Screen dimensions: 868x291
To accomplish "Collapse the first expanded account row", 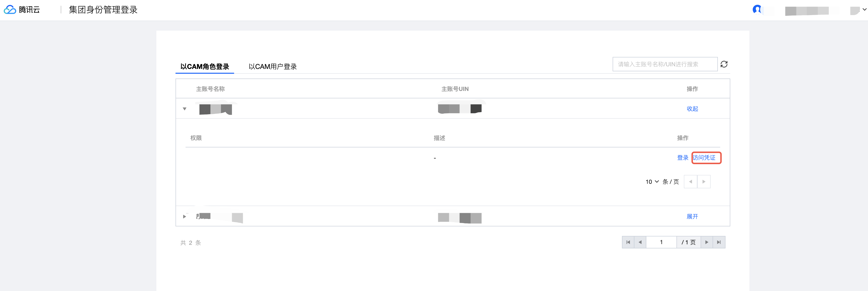I will (x=185, y=109).
